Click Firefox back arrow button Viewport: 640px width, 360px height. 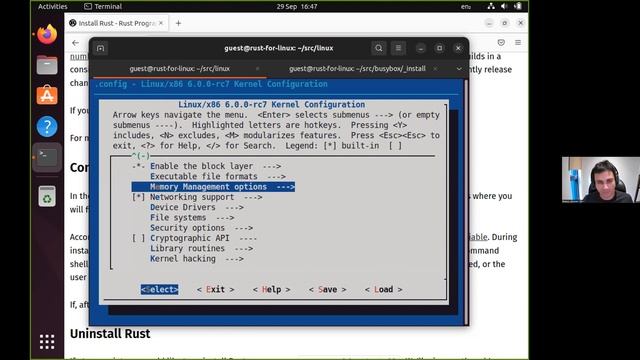coord(76,42)
